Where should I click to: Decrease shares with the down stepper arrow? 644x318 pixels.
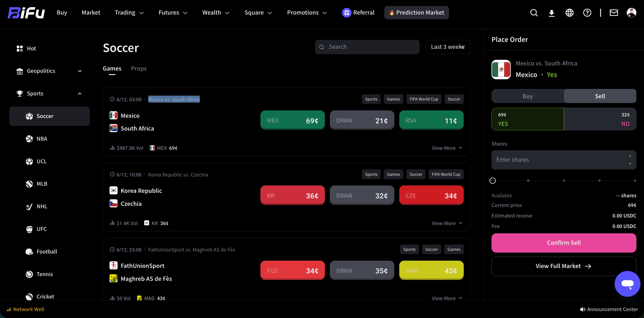coord(630,164)
